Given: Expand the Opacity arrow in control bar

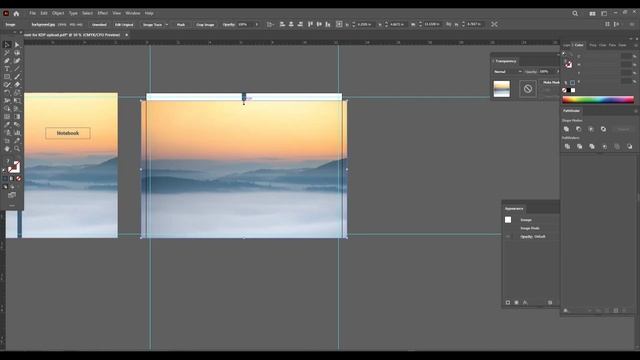Looking at the screenshot, I should pos(256,24).
